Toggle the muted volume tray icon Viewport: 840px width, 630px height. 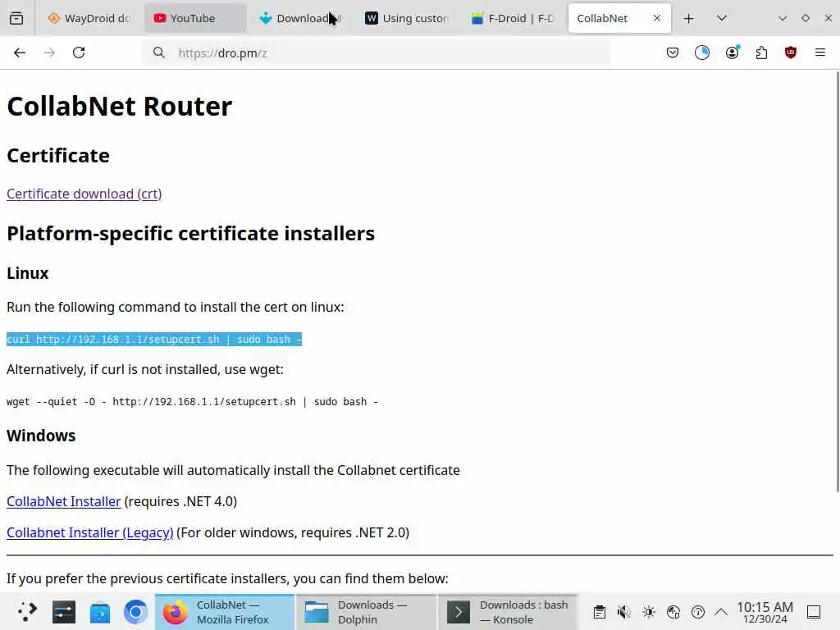624,612
